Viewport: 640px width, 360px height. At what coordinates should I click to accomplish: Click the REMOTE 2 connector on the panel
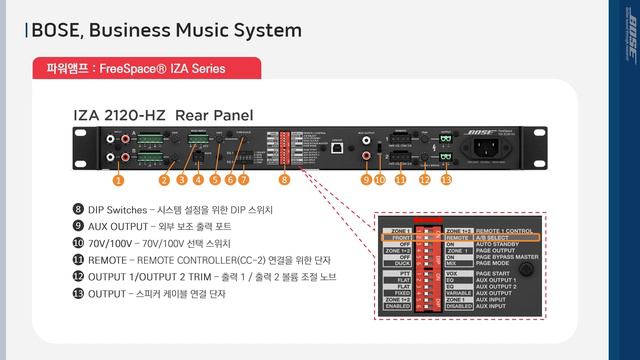point(400,157)
